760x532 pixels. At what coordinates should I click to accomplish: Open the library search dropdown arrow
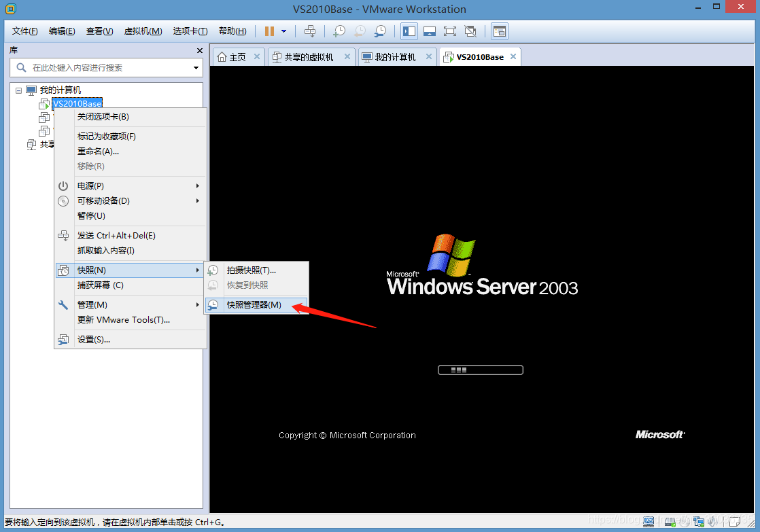click(x=196, y=68)
